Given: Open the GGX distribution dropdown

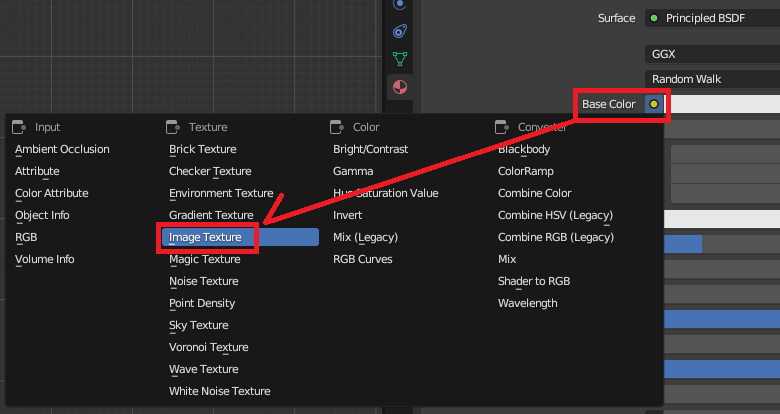Looking at the screenshot, I should [712, 54].
